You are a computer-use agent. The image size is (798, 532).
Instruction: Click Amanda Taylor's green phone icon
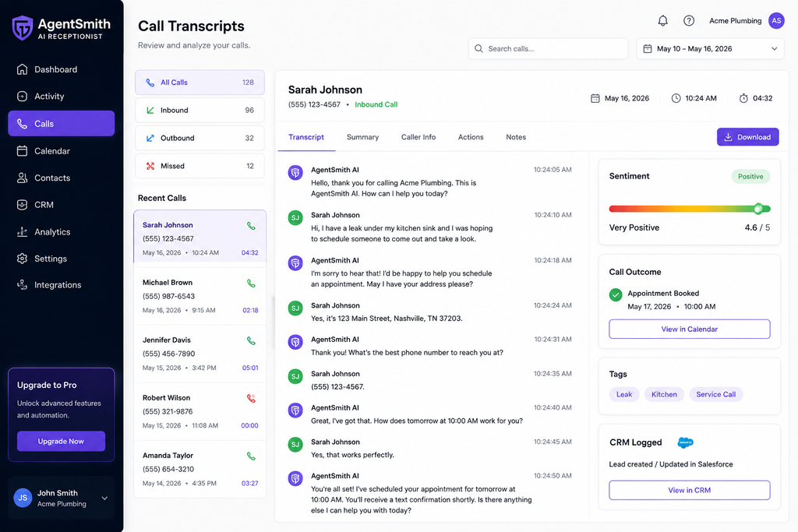click(x=251, y=456)
